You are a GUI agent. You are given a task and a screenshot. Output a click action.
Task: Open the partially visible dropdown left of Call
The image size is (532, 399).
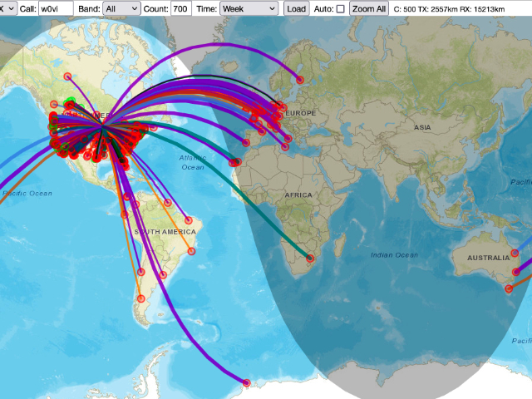pyautogui.click(x=7, y=8)
